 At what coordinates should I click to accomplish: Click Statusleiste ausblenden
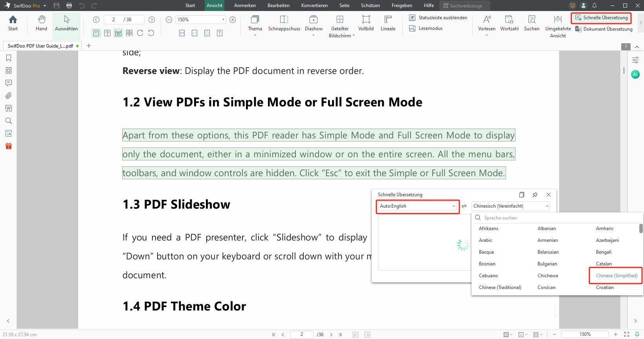point(438,18)
